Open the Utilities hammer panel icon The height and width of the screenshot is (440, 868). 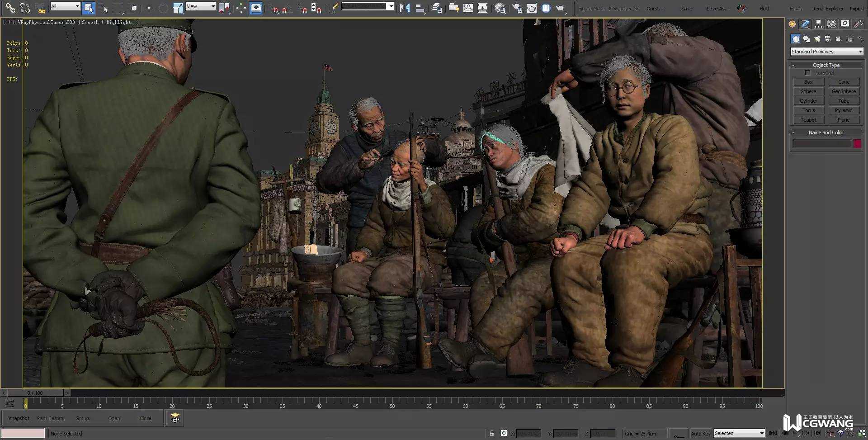858,24
